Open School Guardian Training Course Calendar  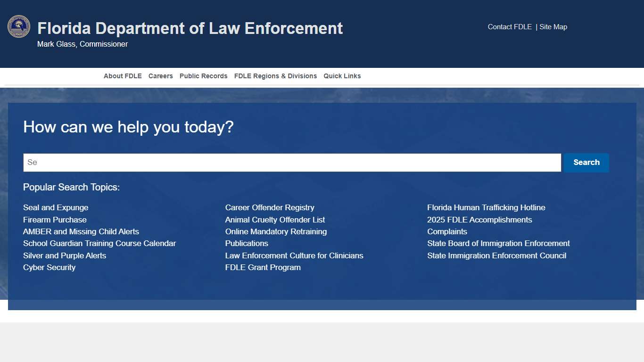tap(99, 244)
